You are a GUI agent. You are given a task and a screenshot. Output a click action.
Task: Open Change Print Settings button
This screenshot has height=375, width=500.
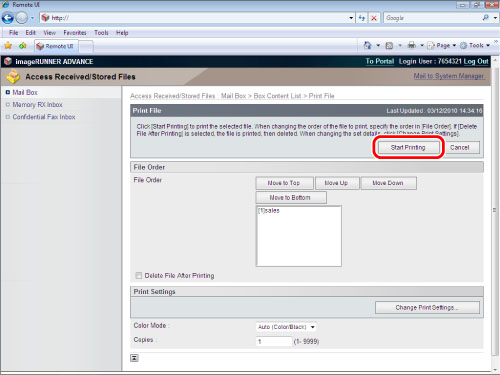click(x=427, y=308)
